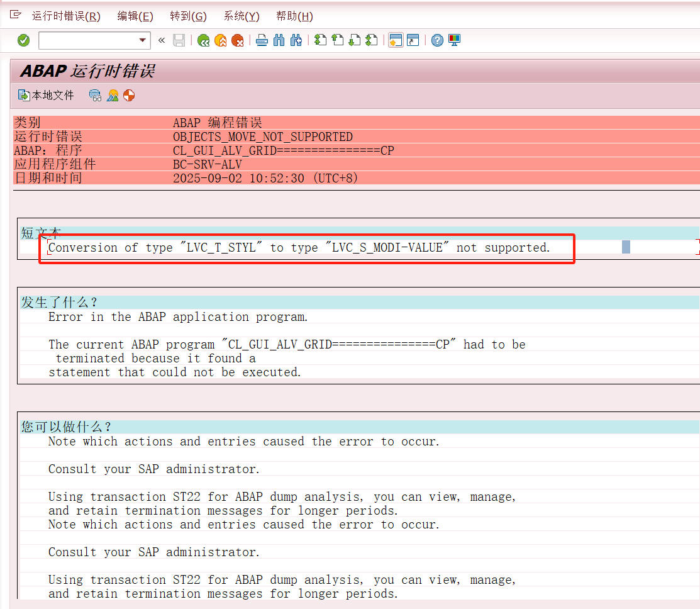Click statement that could not be executed line
Image resolution: width=700 pixels, height=609 pixels.
click(175, 372)
